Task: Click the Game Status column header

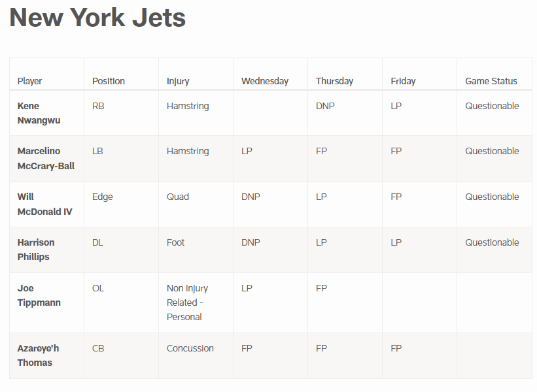Action: pos(491,81)
